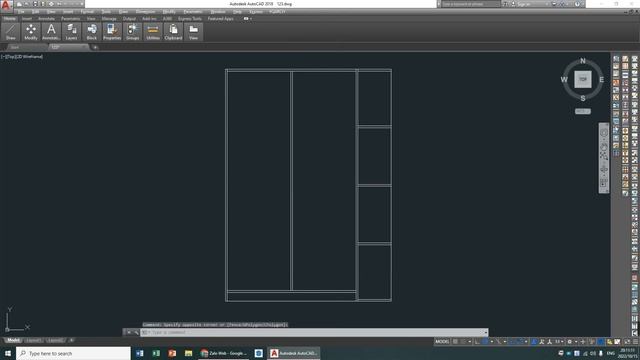The image size is (640, 360).
Task: Add a new drawing tab with plus button
Action: pyautogui.click(x=95, y=47)
